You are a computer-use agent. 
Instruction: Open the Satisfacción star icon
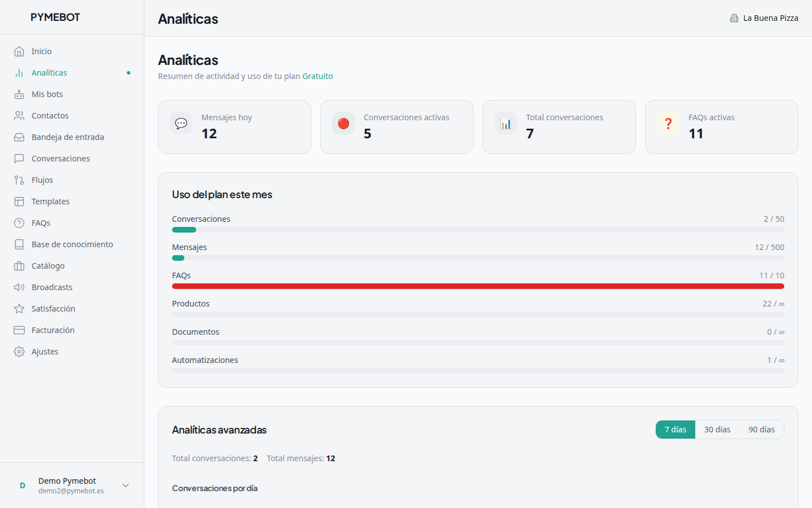20,308
